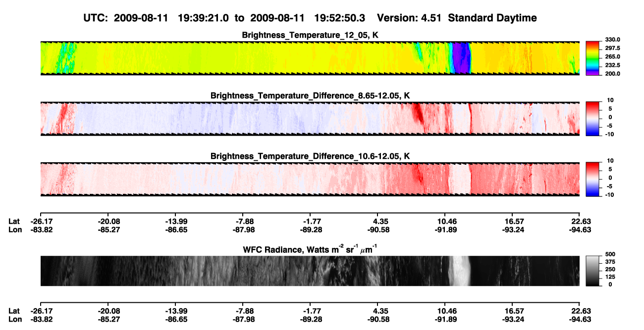
Task: Click the -91.89 longitude under the WFC Radiance panel
Action: point(445,319)
